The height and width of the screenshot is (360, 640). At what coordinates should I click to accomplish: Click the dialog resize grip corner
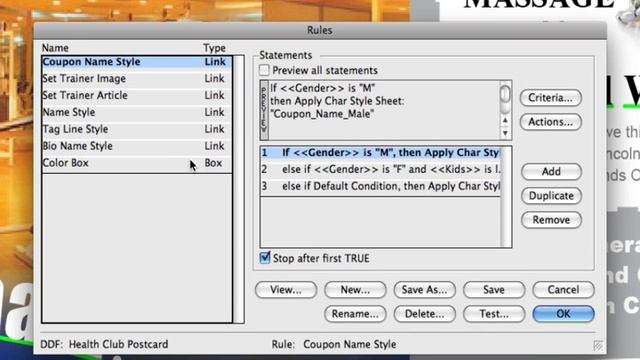[598, 346]
